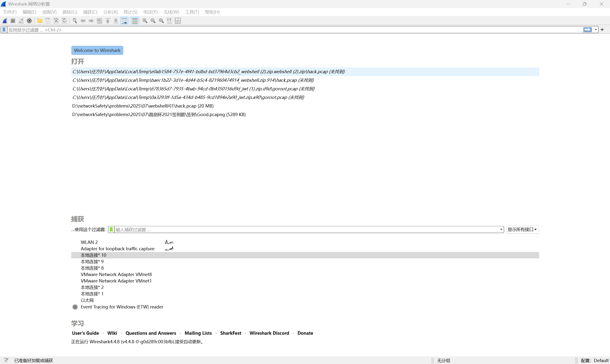Click the capture filter green bookmark icon

[x=111, y=230]
